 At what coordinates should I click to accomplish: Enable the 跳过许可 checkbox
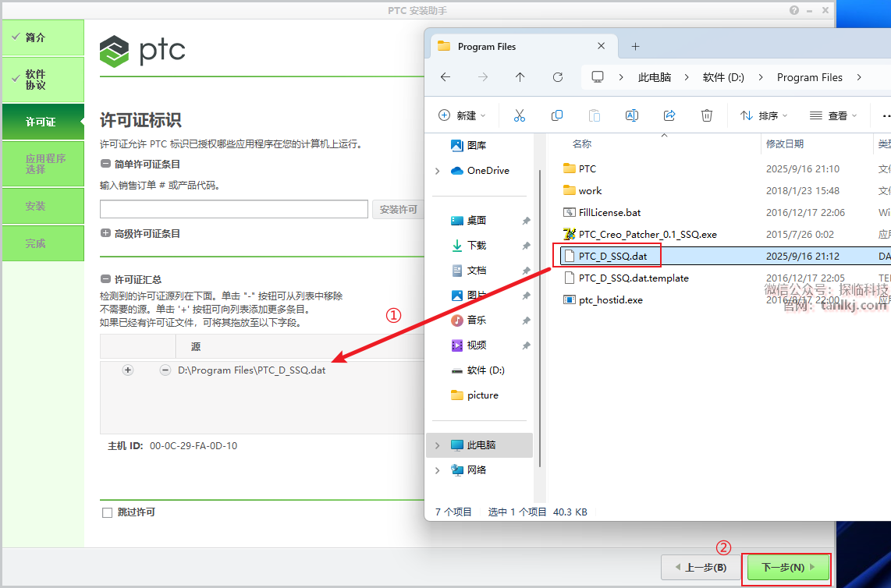(108, 513)
